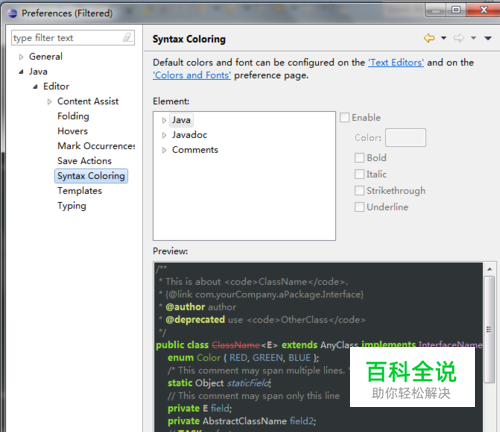The width and height of the screenshot is (500, 432).
Task: Maximize the Preferences window
Action: (456, 10)
